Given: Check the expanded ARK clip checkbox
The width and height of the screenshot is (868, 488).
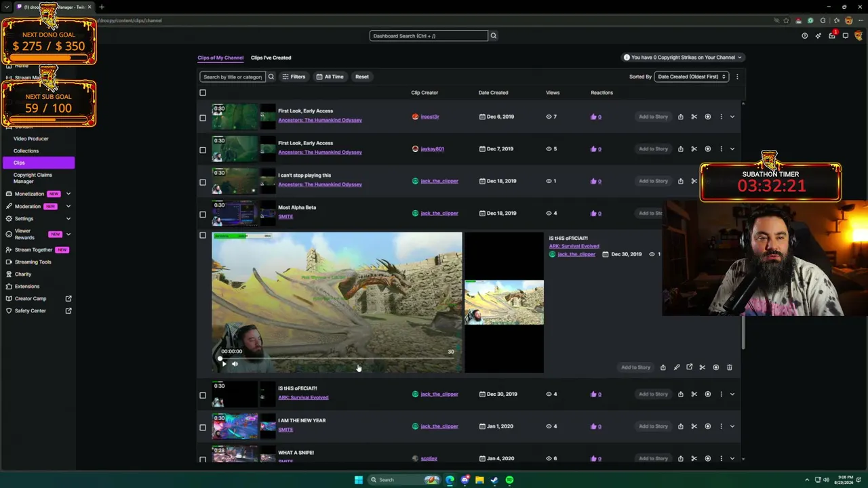Looking at the screenshot, I should pos(203,235).
